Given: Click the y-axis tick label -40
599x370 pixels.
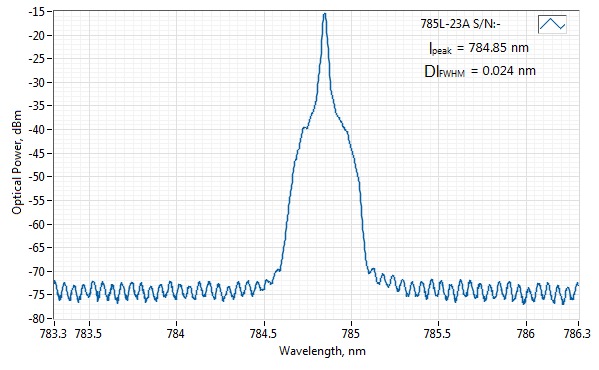Looking at the screenshot, I should tap(36, 129).
